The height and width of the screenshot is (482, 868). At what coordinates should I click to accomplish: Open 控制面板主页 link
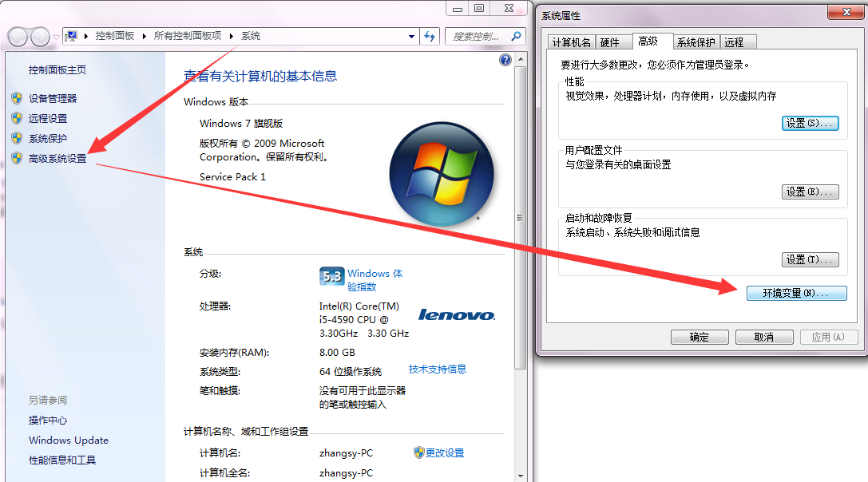pos(57,69)
